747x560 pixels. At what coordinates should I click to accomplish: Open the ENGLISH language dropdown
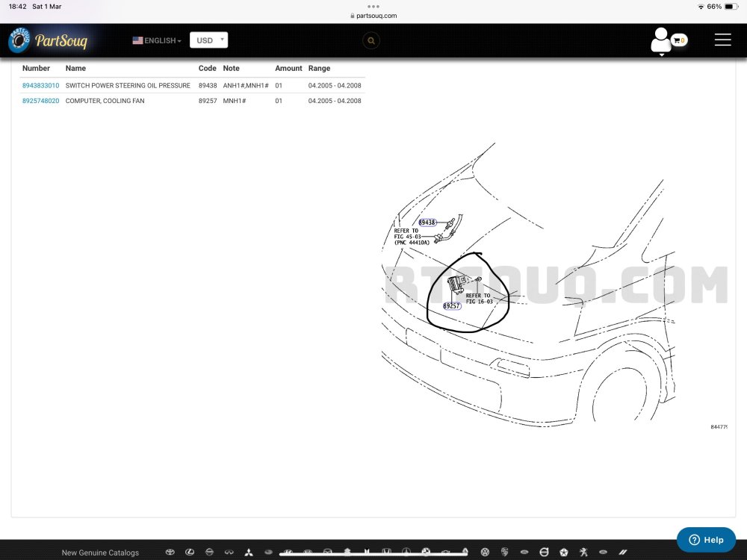click(157, 40)
